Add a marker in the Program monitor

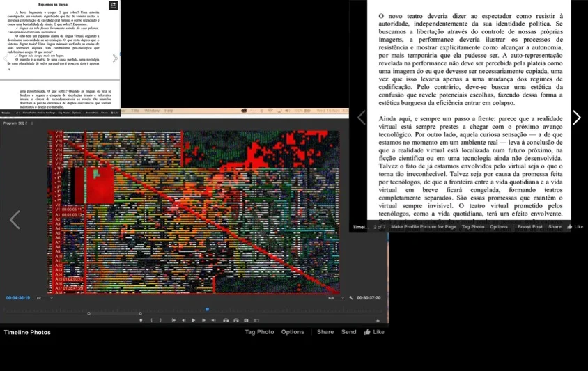pos(141,320)
